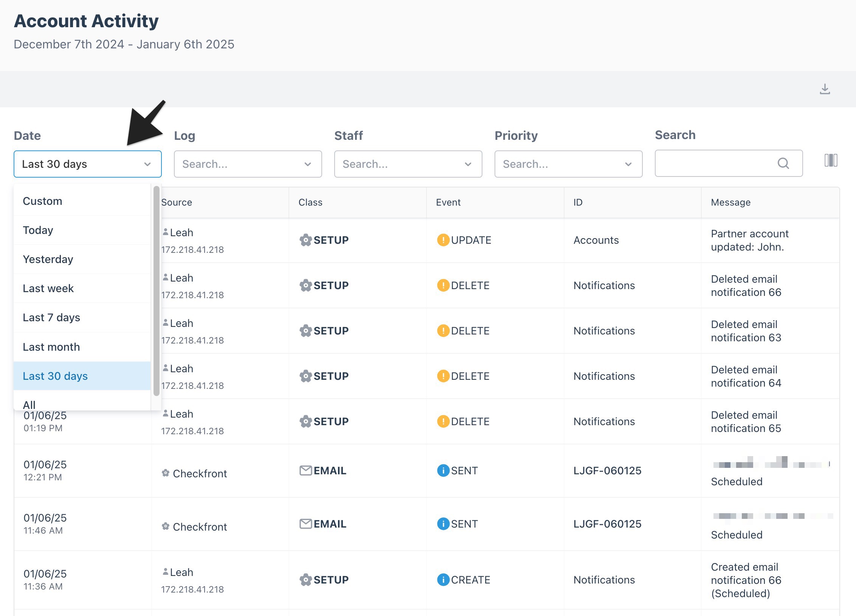Select Last 7 days option
The height and width of the screenshot is (616, 856).
point(82,317)
